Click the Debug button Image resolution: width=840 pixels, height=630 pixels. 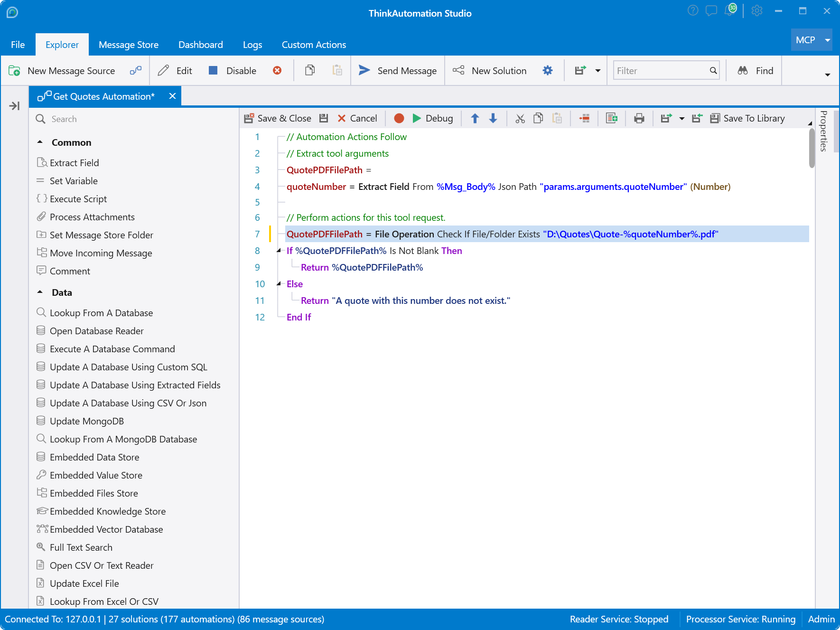coord(432,118)
